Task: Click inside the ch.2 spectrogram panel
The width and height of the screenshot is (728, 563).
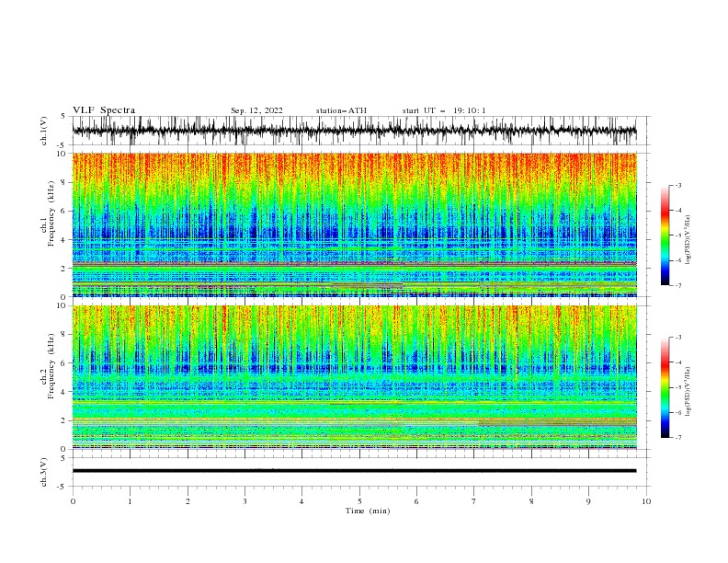Action: (354, 377)
